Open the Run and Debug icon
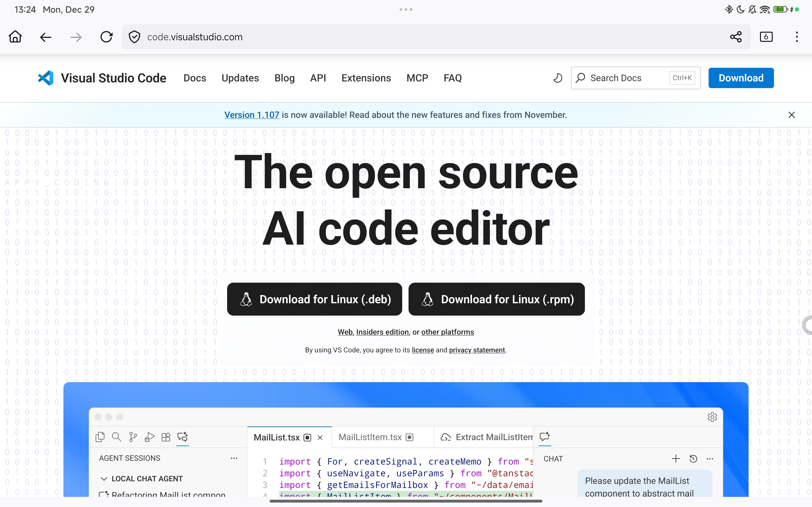 (x=149, y=437)
